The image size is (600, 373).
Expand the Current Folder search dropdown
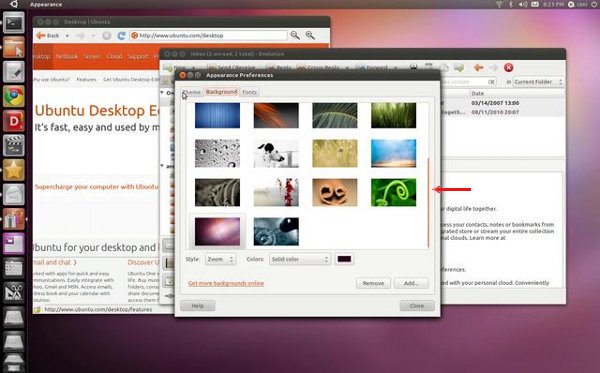point(538,82)
